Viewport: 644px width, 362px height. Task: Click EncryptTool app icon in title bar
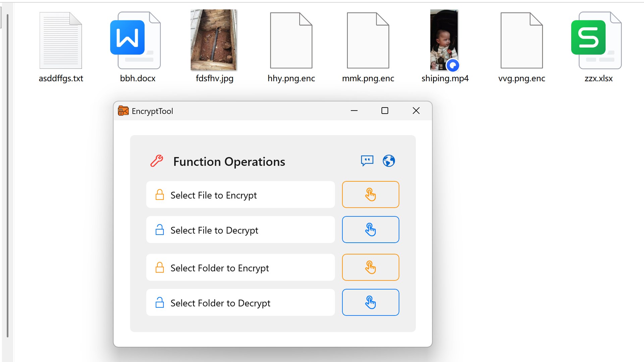click(123, 111)
